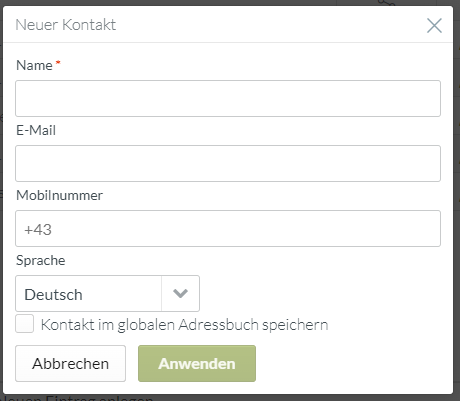Viewport: 460px width, 401px height.
Task: Close the Neuer Kontakt dialog with X
Action: point(434,25)
